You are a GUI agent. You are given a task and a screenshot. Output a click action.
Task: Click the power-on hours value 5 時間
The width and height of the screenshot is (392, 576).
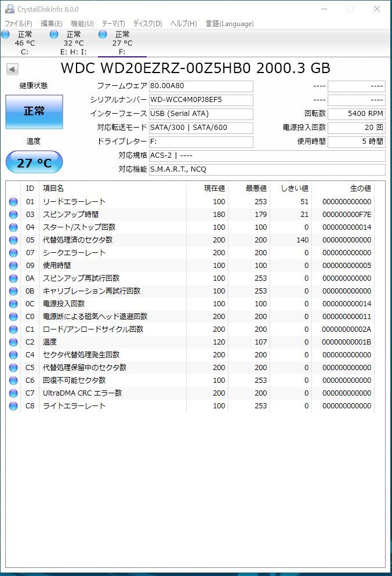pos(357,142)
